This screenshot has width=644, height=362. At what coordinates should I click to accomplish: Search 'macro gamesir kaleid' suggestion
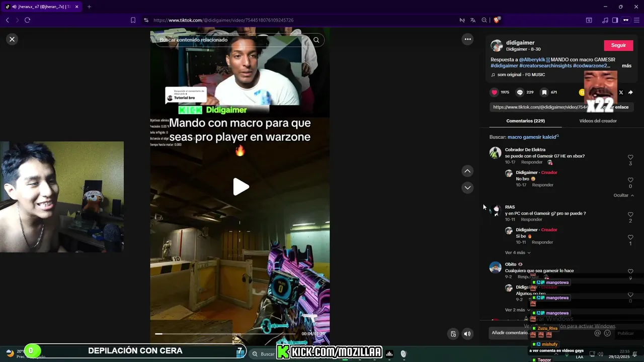[x=533, y=137]
